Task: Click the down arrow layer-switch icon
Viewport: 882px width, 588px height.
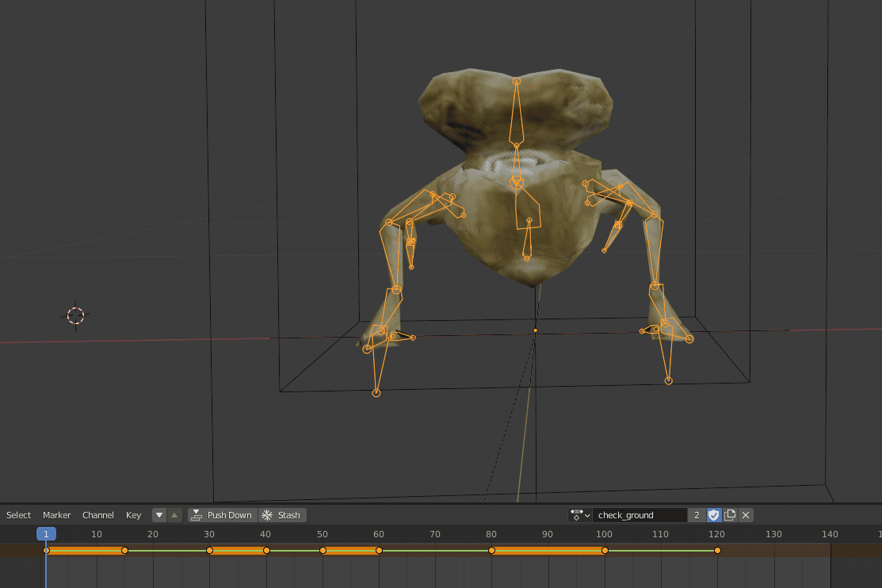Action: 159,515
